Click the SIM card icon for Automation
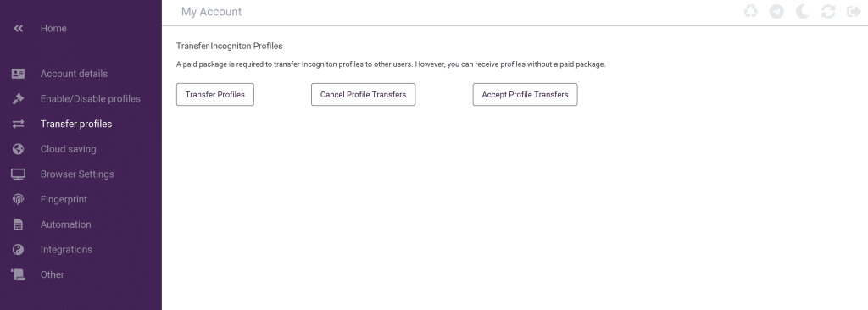The image size is (868, 310). pyautogui.click(x=19, y=224)
